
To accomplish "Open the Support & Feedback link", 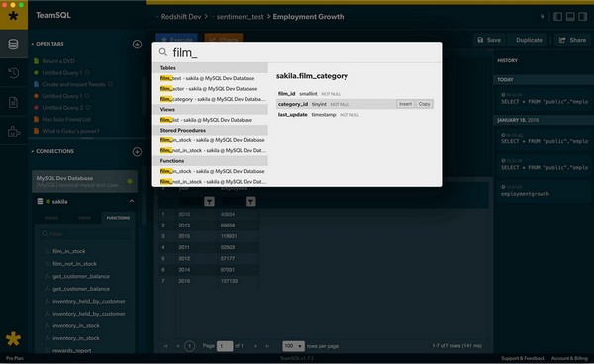I will tap(523, 358).
